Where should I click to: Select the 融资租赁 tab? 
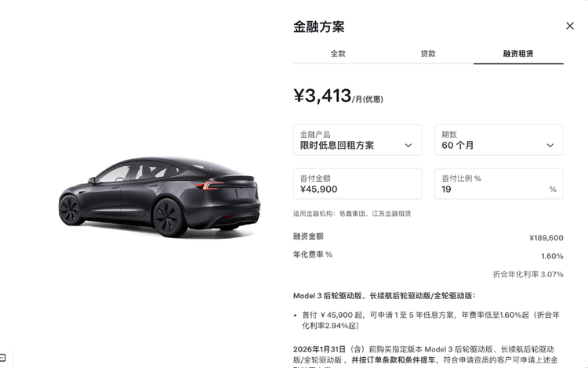coord(518,53)
